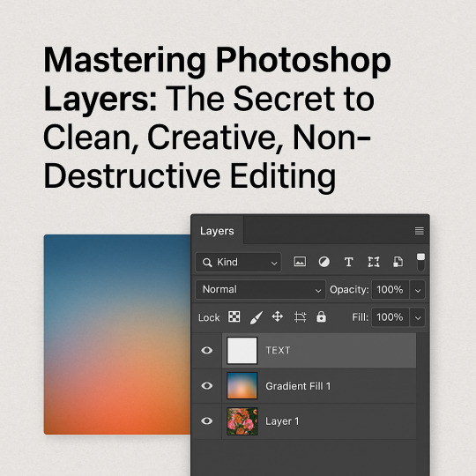476x476 pixels.
Task: Click the TEXT layer name
Action: [278, 350]
